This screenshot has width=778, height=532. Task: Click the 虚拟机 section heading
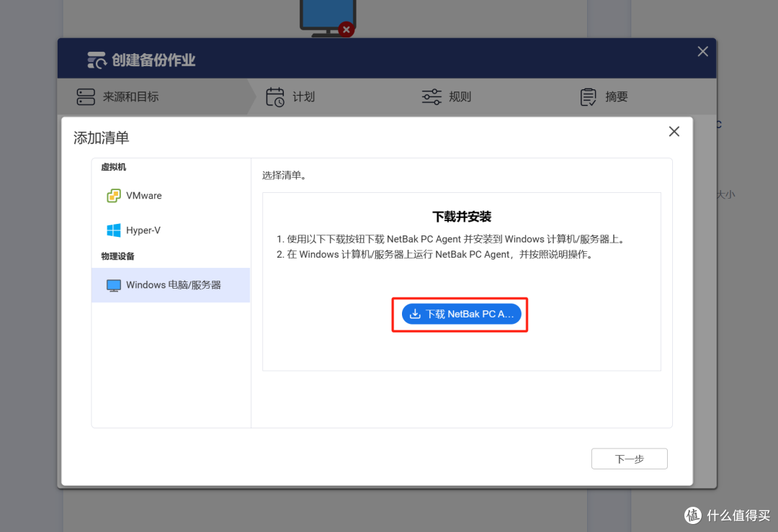click(114, 167)
